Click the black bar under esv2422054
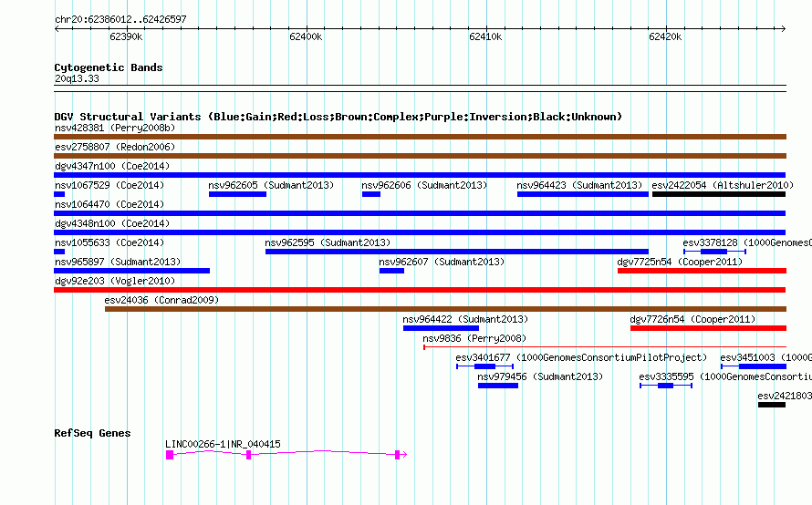Image resolution: width=812 pixels, height=505 pixels. pyautogui.click(x=719, y=194)
